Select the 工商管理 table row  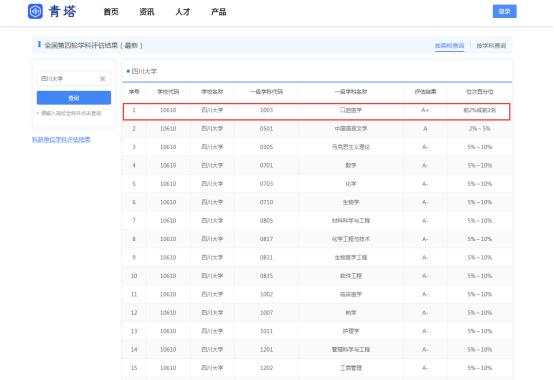[x=317, y=368]
